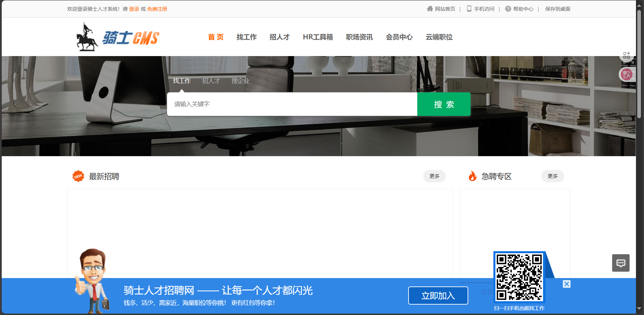Switch to the 招人才 search tab
The width and height of the screenshot is (644, 315).
click(x=211, y=81)
